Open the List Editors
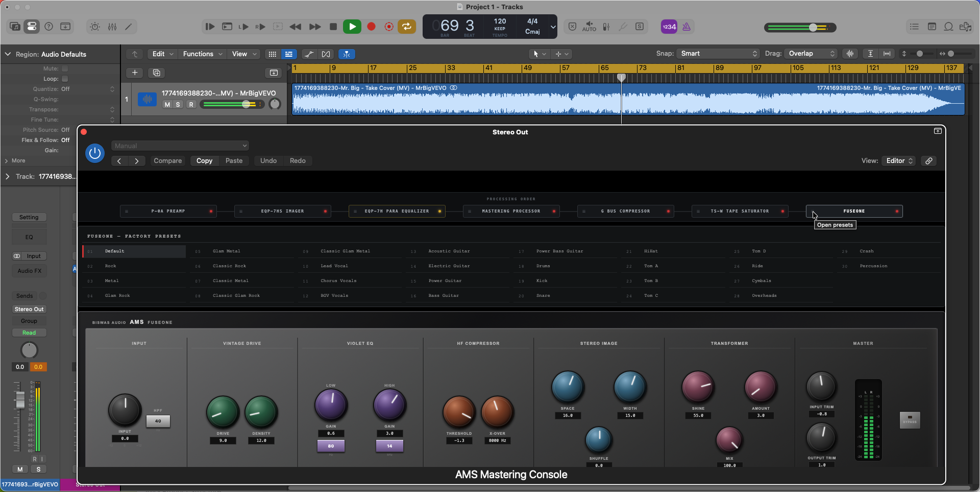Viewport: 980px width, 492px height. point(914,27)
